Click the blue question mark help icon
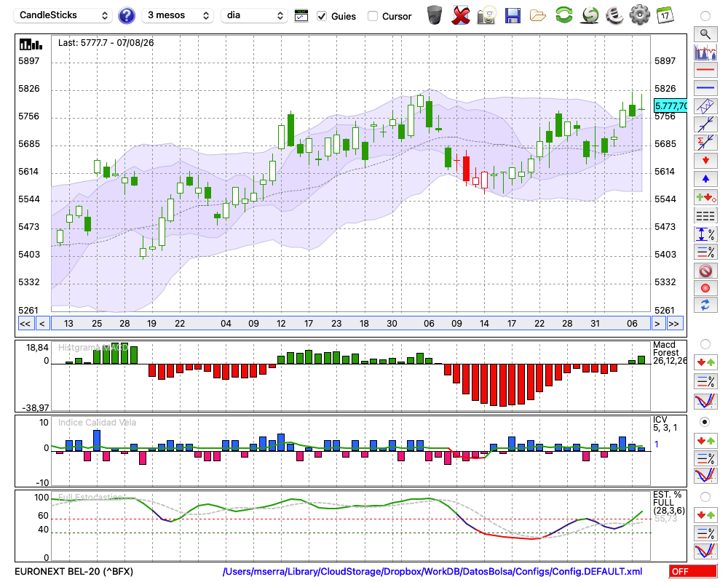Screen dimensions: 728x582 [x=126, y=16]
